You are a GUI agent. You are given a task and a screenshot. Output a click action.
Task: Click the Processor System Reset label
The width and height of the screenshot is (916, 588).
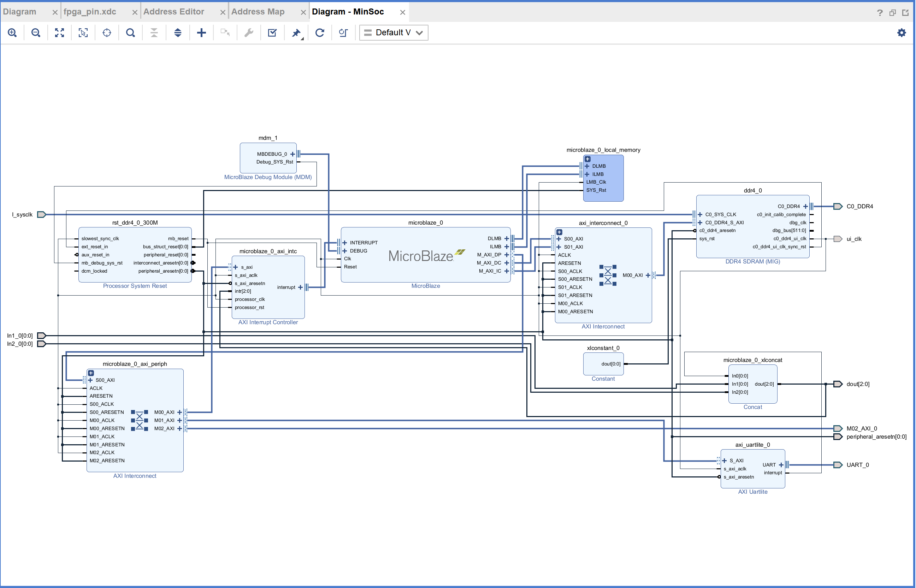pos(135,286)
